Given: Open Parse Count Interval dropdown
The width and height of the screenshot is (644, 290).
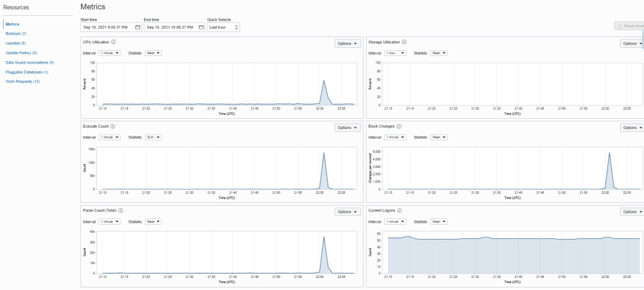Looking at the screenshot, I should pos(109,221).
